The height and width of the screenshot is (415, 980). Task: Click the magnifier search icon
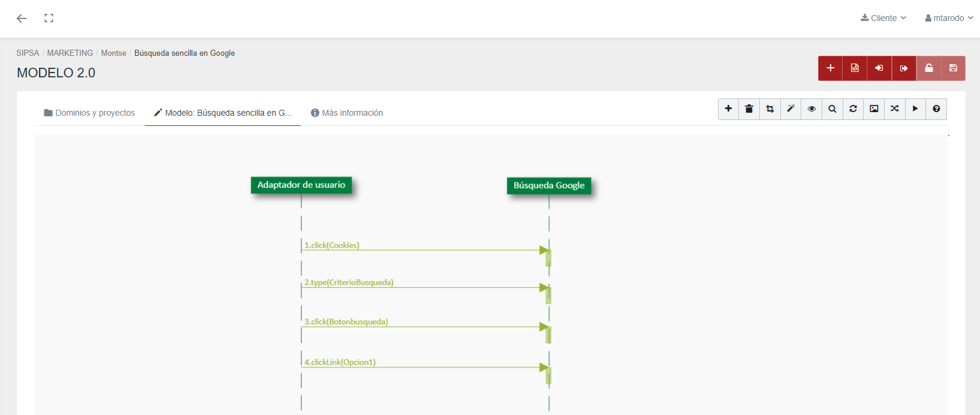point(832,109)
